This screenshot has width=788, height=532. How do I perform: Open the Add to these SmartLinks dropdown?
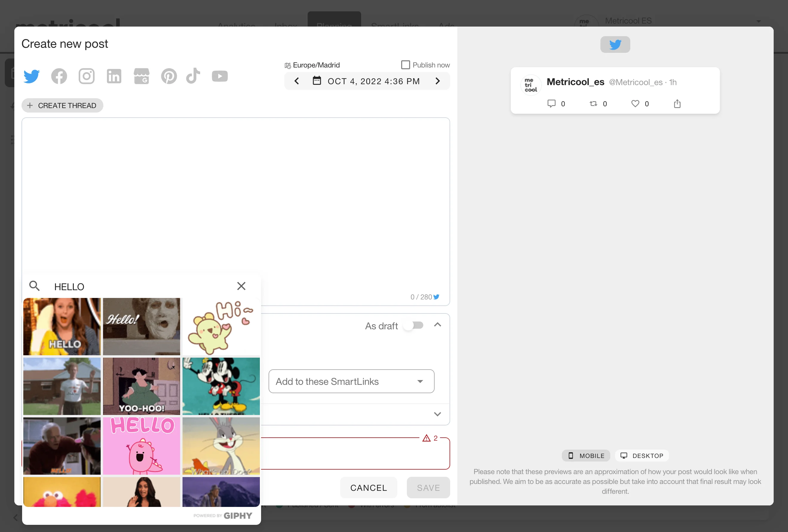(x=351, y=382)
